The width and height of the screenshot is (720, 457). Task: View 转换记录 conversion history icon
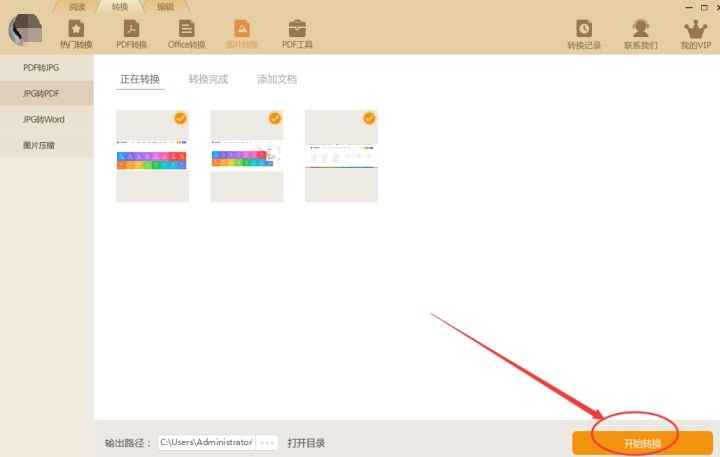click(584, 34)
